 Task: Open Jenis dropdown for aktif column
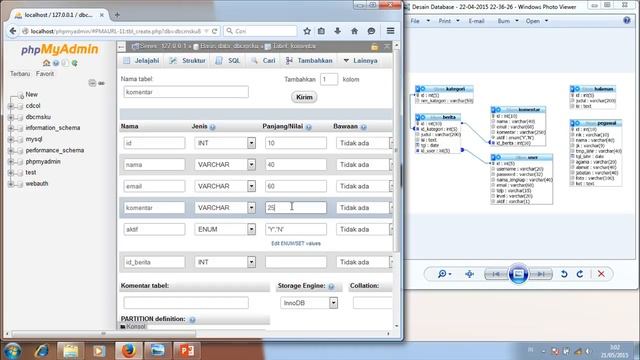(x=251, y=229)
